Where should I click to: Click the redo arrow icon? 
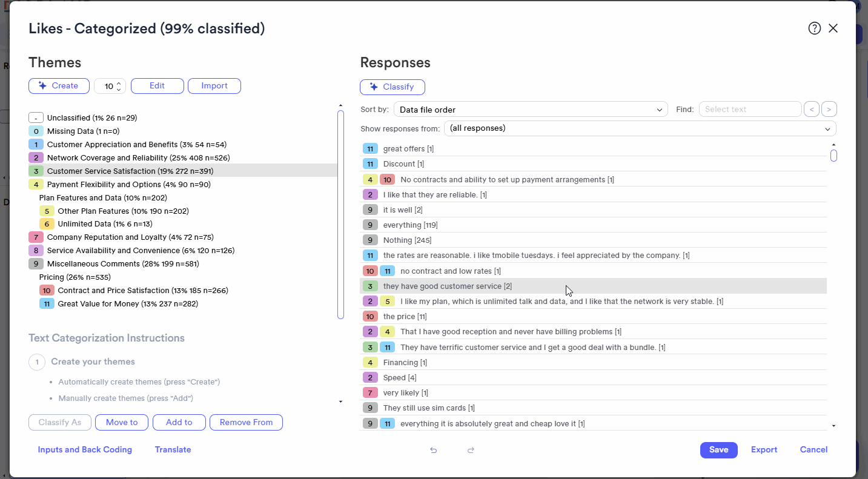(471, 450)
